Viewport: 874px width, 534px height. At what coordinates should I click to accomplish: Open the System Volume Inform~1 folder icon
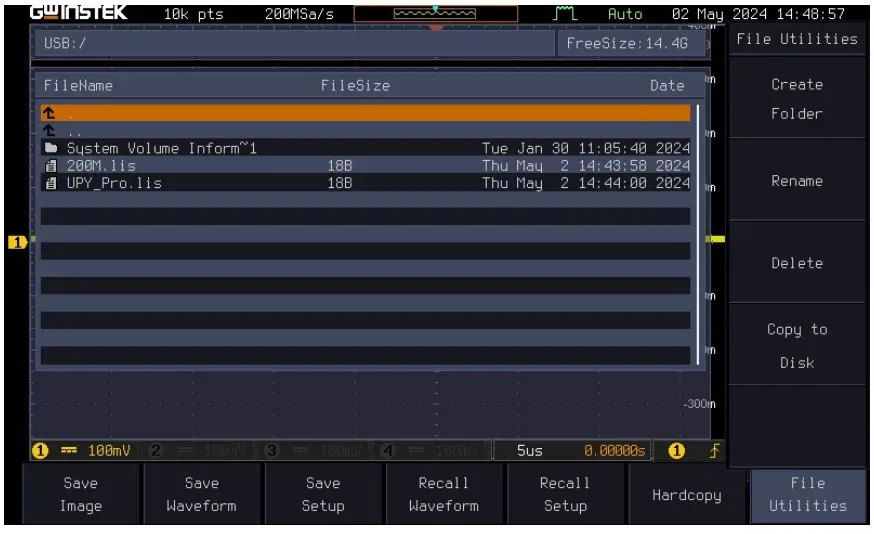click(x=51, y=148)
